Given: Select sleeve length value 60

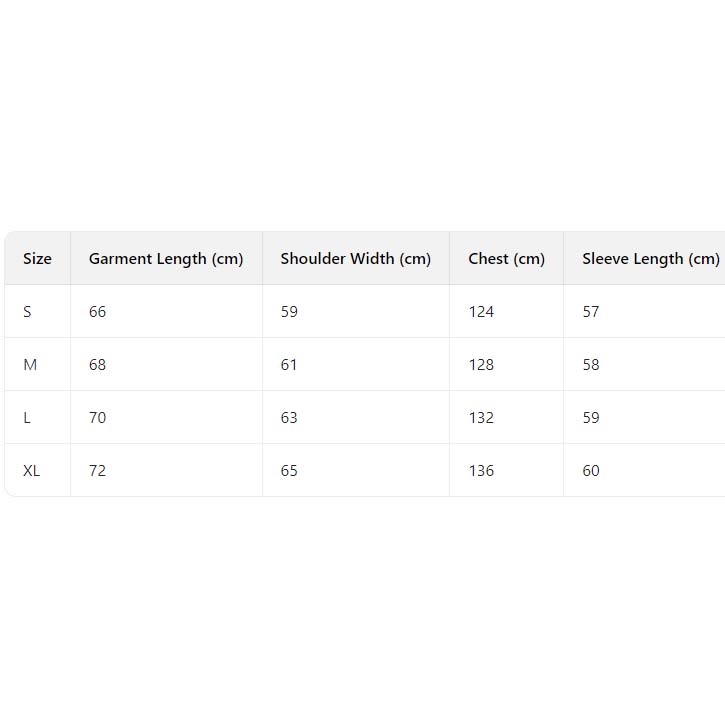Looking at the screenshot, I should pyautogui.click(x=591, y=471).
